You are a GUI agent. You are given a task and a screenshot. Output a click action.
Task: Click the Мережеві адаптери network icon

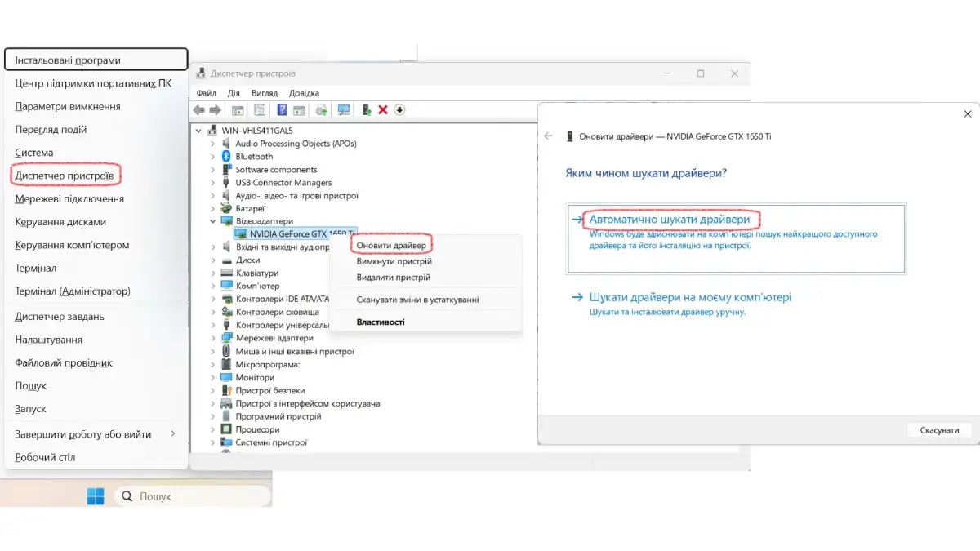[226, 338]
